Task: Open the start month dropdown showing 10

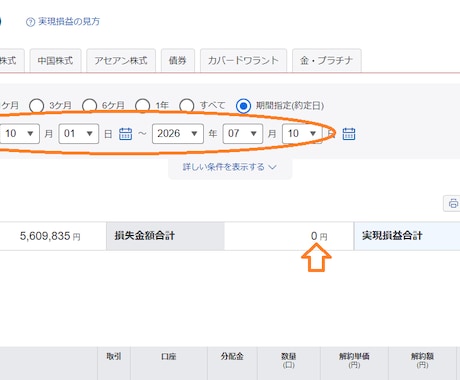Action: coord(19,134)
